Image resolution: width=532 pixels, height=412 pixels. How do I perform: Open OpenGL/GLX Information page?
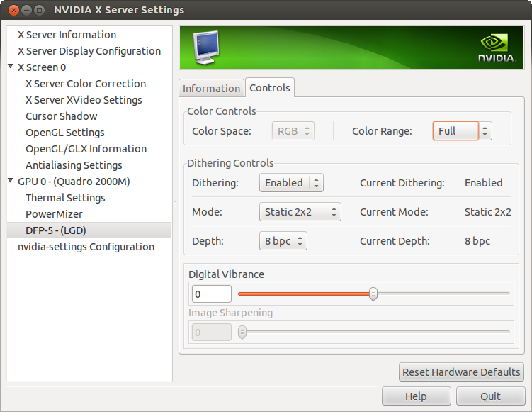[x=86, y=149]
